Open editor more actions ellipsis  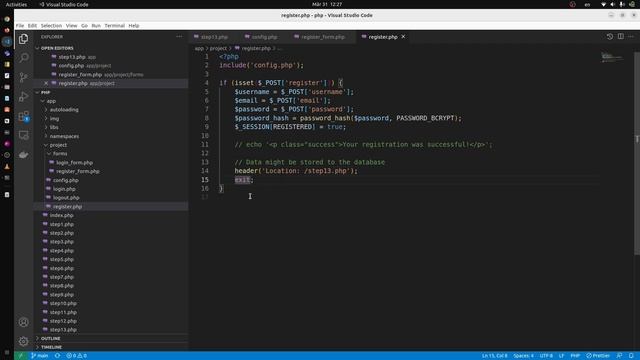point(631,37)
